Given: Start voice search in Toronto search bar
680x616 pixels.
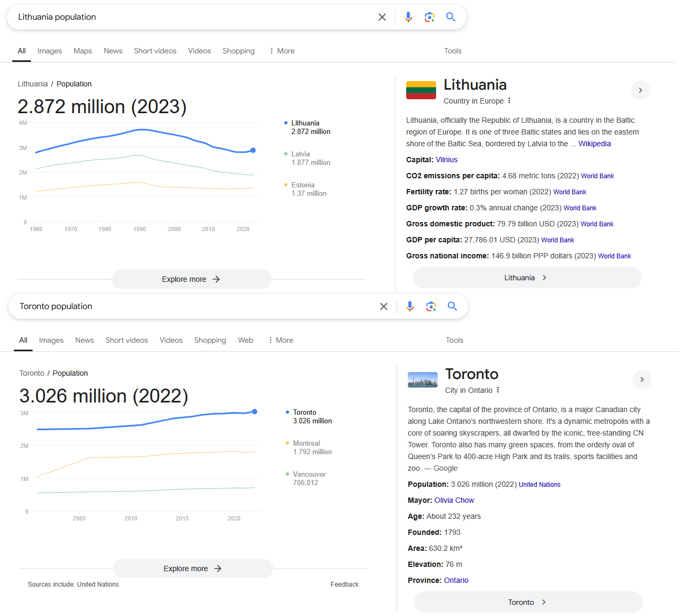Looking at the screenshot, I should [410, 306].
